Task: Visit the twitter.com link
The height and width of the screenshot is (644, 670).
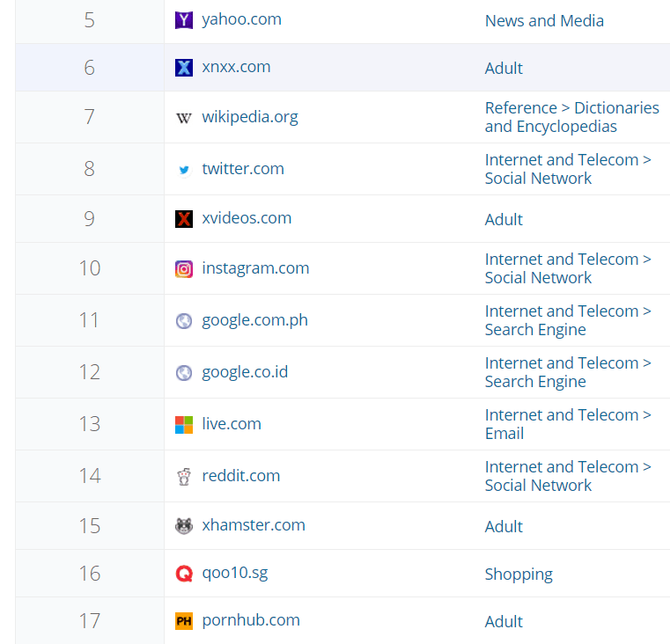Action: click(x=243, y=169)
